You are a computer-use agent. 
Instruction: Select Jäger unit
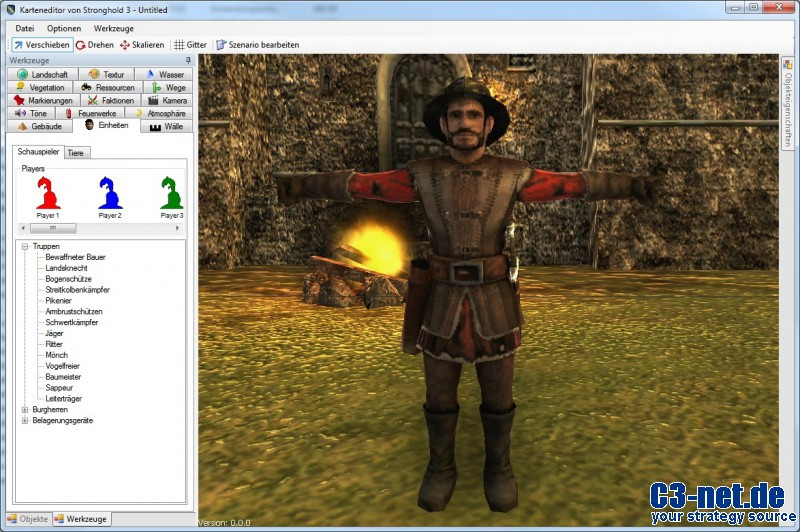tap(54, 334)
